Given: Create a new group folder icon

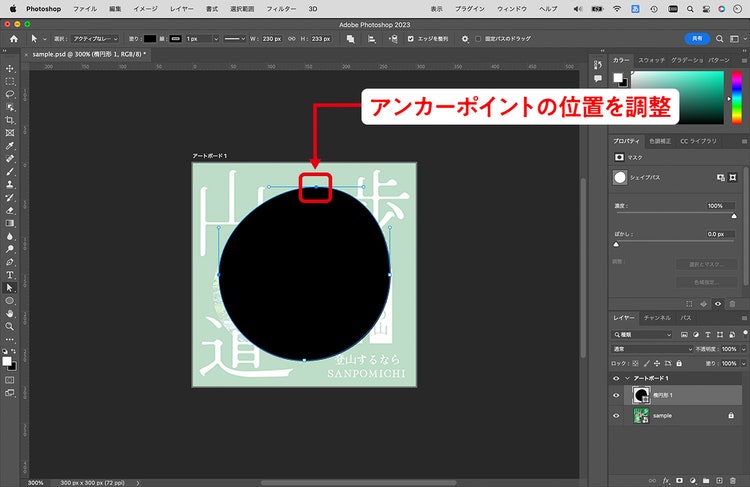Looking at the screenshot, I should point(706,480).
